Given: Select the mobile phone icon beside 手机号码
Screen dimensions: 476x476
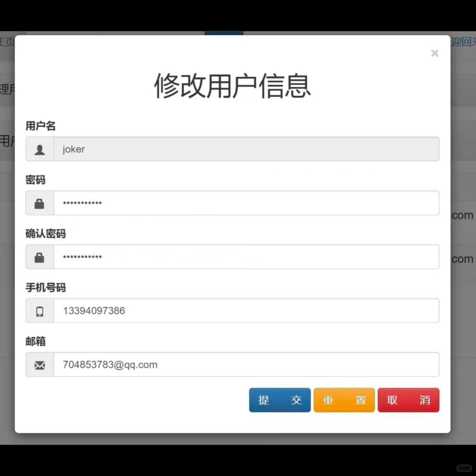Looking at the screenshot, I should [39, 311].
